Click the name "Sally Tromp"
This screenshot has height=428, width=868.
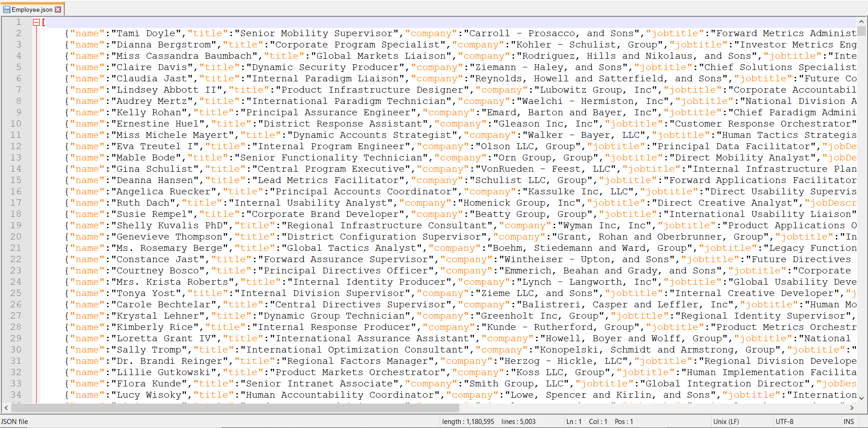tap(149, 349)
